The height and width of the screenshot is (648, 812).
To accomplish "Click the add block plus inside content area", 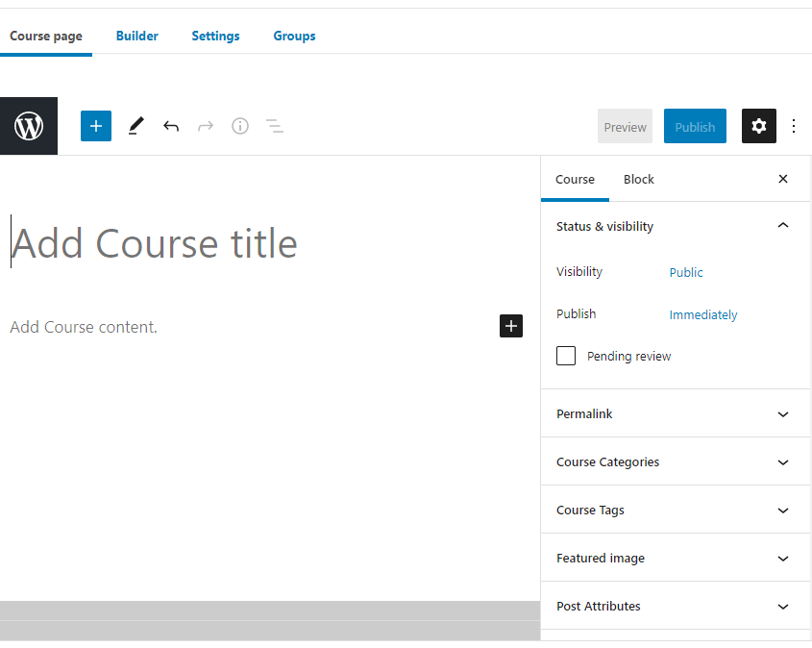I will tap(510, 326).
